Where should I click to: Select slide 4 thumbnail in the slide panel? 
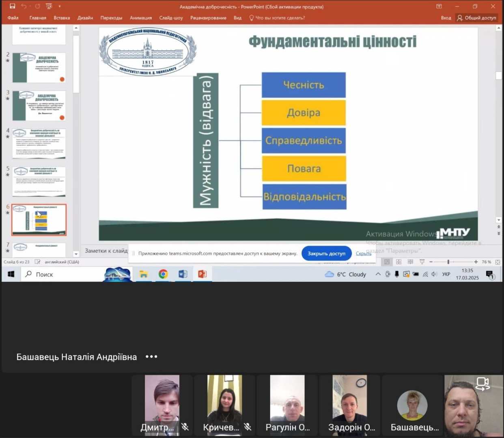(x=39, y=144)
